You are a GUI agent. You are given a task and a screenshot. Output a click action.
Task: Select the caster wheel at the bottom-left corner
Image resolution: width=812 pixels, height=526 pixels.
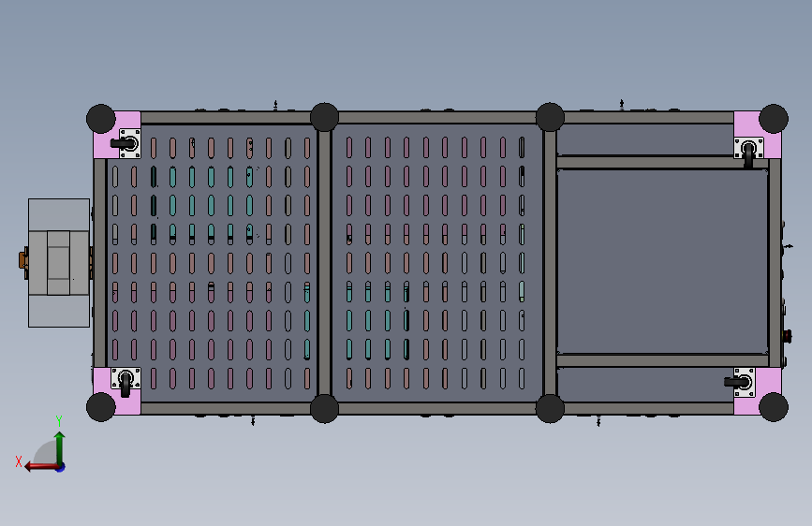point(125,382)
